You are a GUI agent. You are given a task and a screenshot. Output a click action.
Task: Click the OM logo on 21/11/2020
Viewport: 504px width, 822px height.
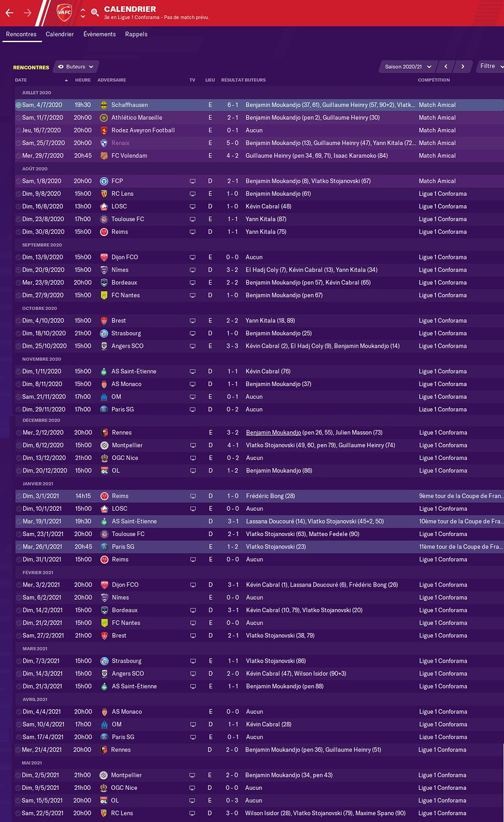tap(104, 397)
